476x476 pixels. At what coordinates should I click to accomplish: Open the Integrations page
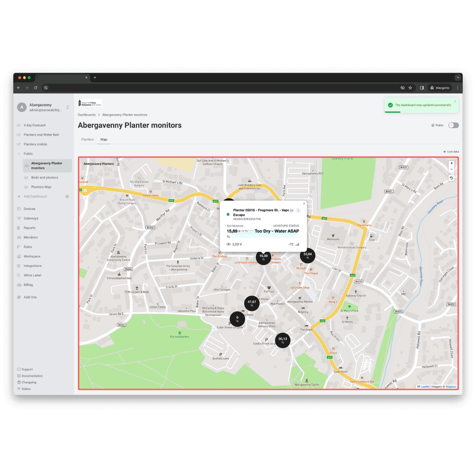click(x=33, y=266)
